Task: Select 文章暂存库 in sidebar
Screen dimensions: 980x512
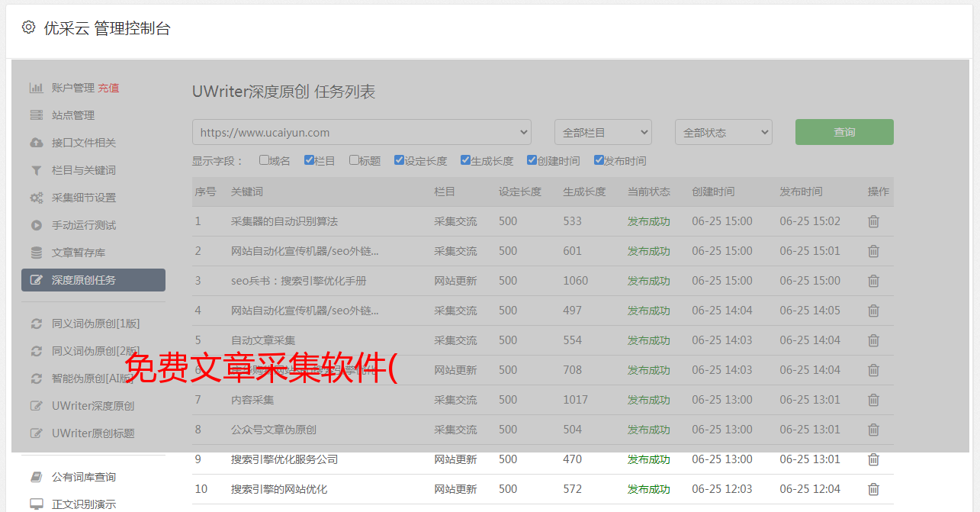Action: pyautogui.click(x=79, y=253)
